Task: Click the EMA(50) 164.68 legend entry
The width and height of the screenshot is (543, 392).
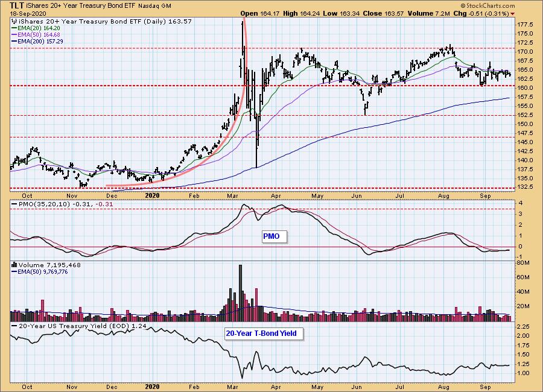Action: click(36, 34)
